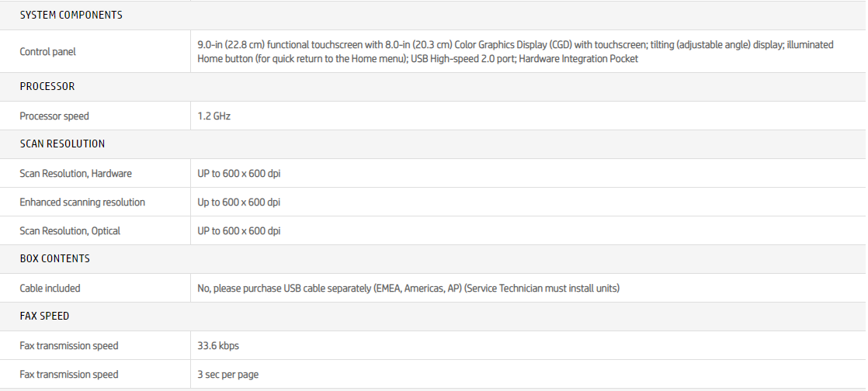
Task: Select the USB cable purchase notice text
Action: 408,288
